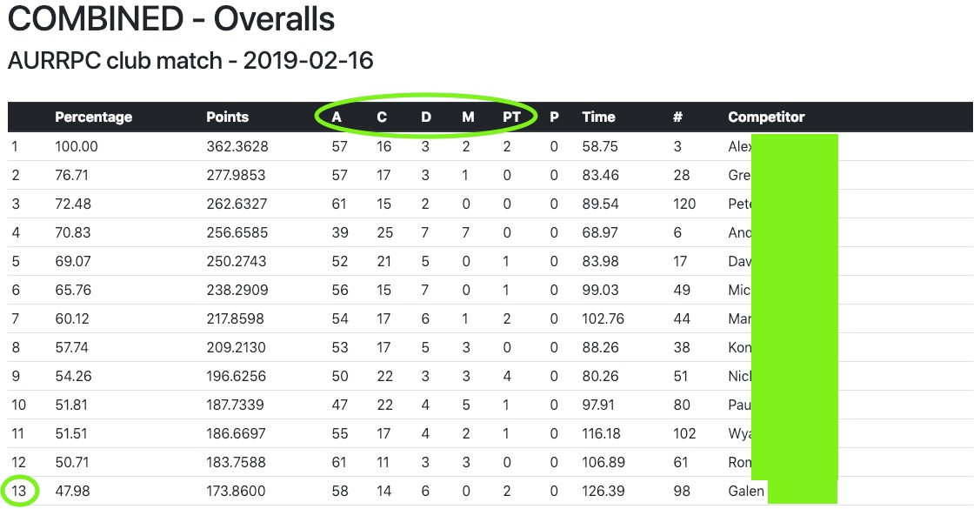Click the # column header
This screenshot has width=980, height=509.
click(677, 117)
